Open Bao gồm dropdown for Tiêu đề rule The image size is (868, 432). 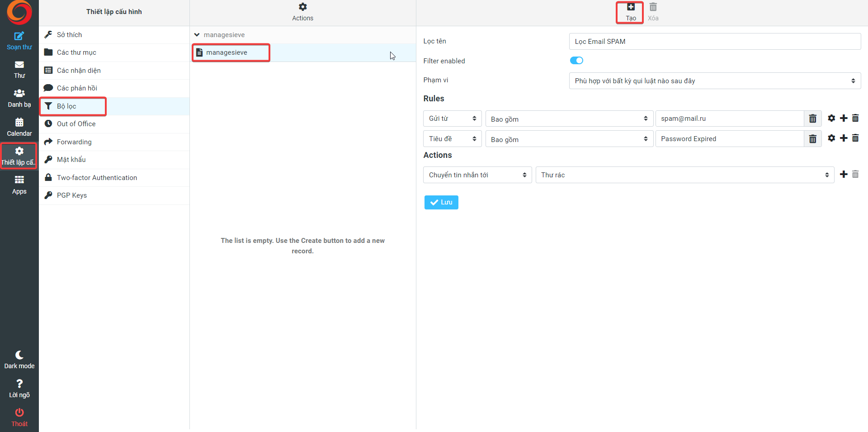pos(569,139)
